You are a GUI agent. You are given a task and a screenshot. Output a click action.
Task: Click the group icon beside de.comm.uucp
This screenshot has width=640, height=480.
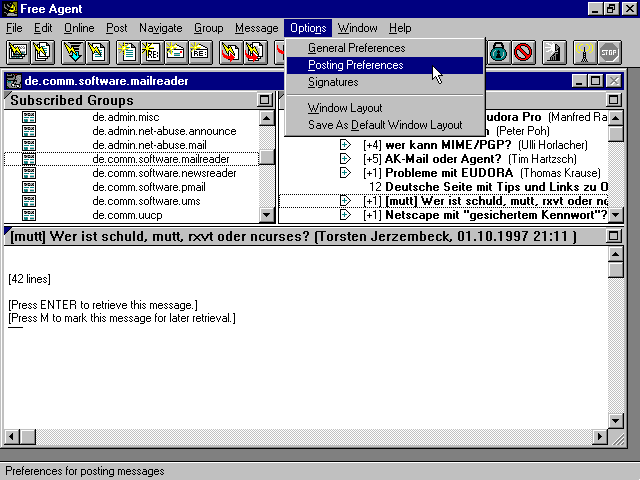(x=29, y=215)
